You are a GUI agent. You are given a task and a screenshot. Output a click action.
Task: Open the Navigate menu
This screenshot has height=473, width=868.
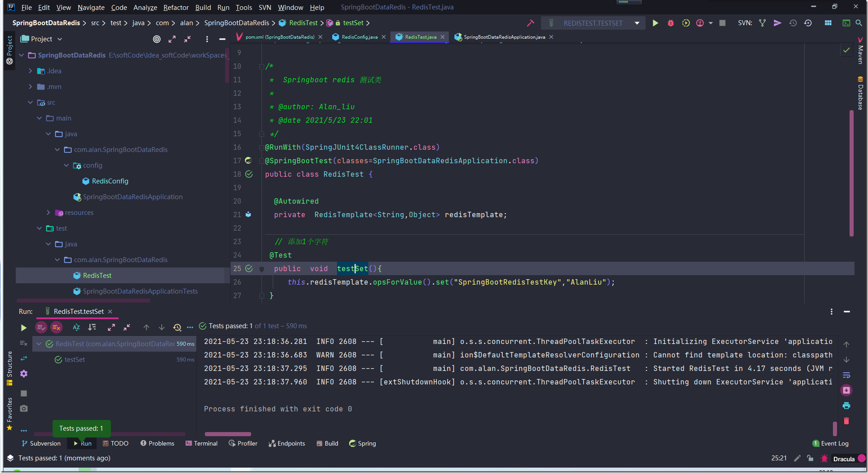91,7
